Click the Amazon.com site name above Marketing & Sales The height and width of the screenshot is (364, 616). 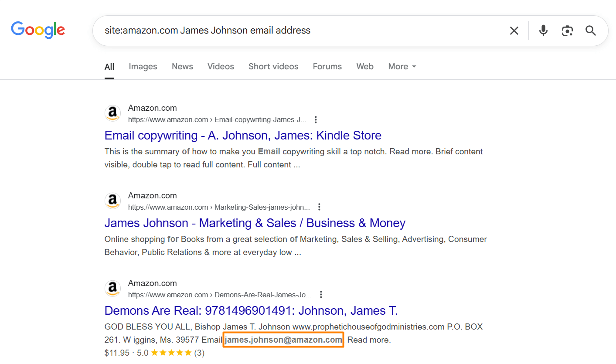[x=153, y=196]
